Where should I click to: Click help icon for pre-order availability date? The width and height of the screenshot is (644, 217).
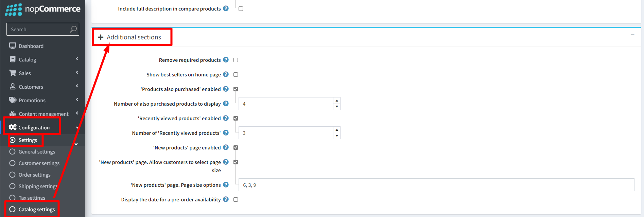pos(226,199)
